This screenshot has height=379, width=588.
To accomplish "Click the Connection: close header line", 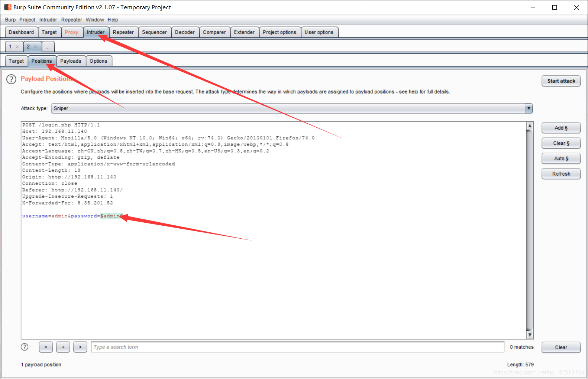I will [49, 183].
